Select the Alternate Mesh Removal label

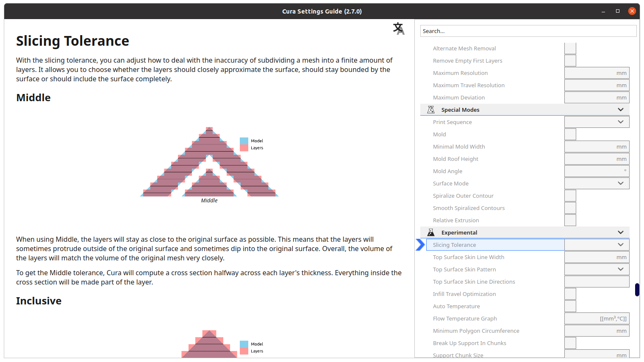click(x=464, y=48)
